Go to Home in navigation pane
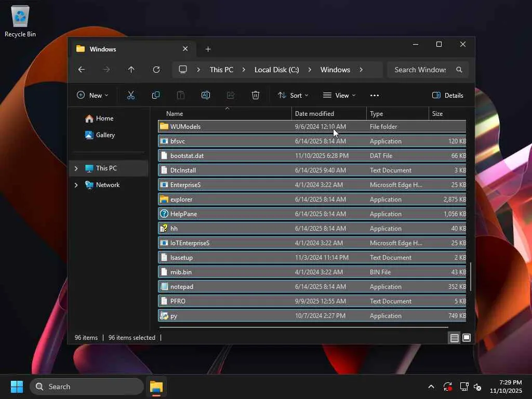 pos(104,118)
